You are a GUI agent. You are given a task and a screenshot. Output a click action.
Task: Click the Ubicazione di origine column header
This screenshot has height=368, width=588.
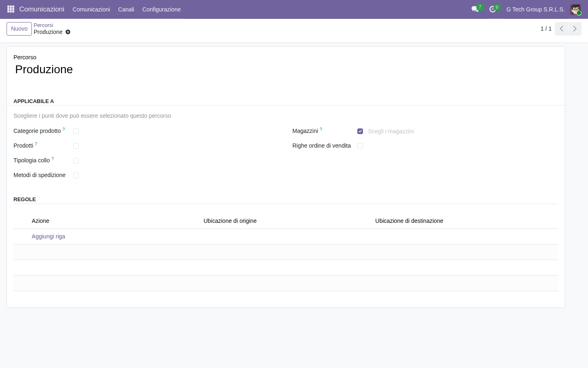click(230, 221)
